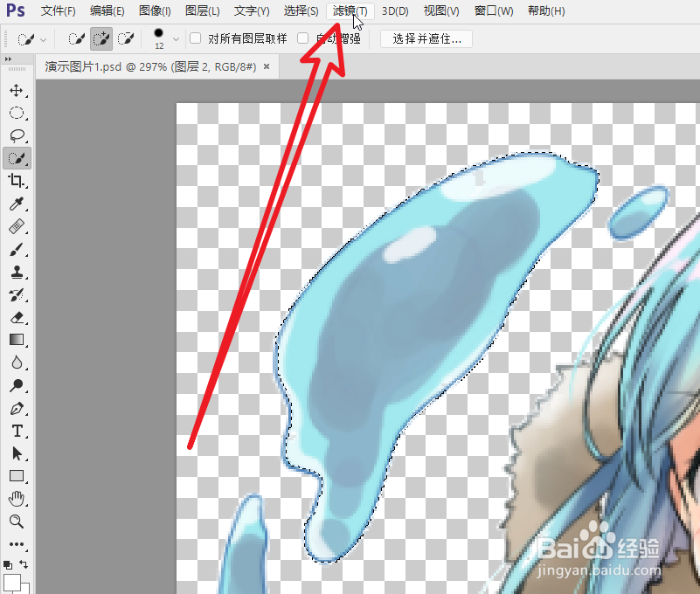Click the Subtract from Selection mode icon
Viewport: 700px width, 594px height.
tap(126, 38)
